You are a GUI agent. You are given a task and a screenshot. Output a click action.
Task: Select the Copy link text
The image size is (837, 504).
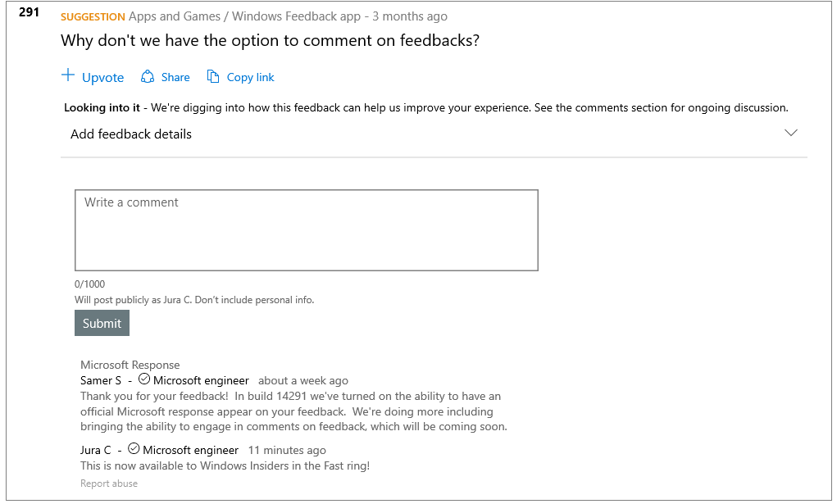tap(250, 77)
